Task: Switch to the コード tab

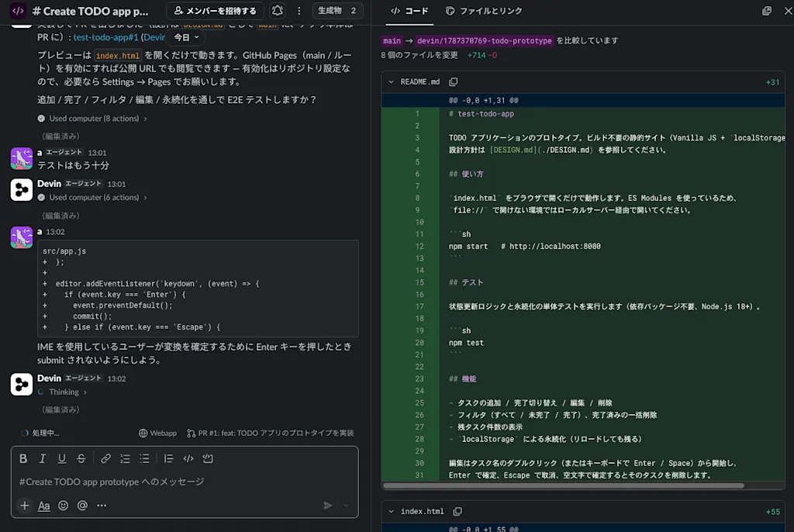Action: 409,11
